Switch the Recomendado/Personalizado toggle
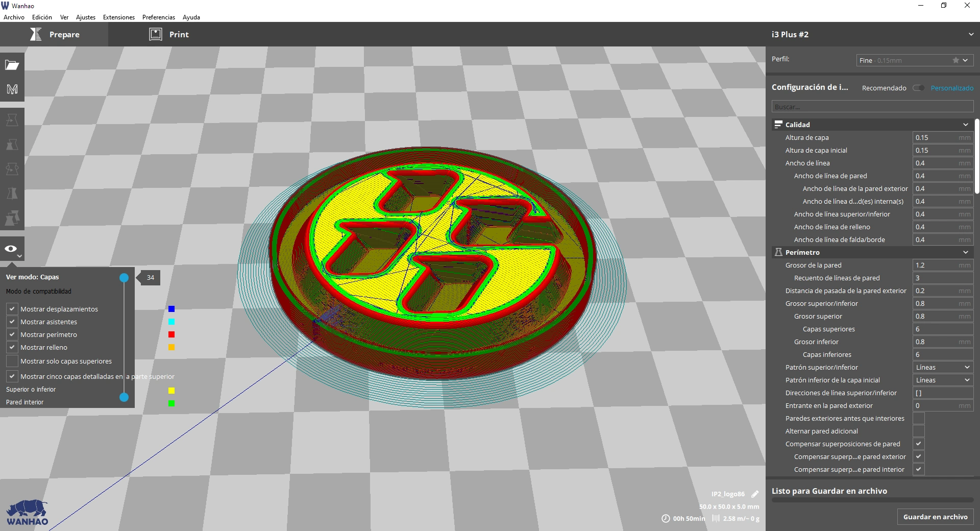The width and height of the screenshot is (980, 531). pyautogui.click(x=919, y=88)
